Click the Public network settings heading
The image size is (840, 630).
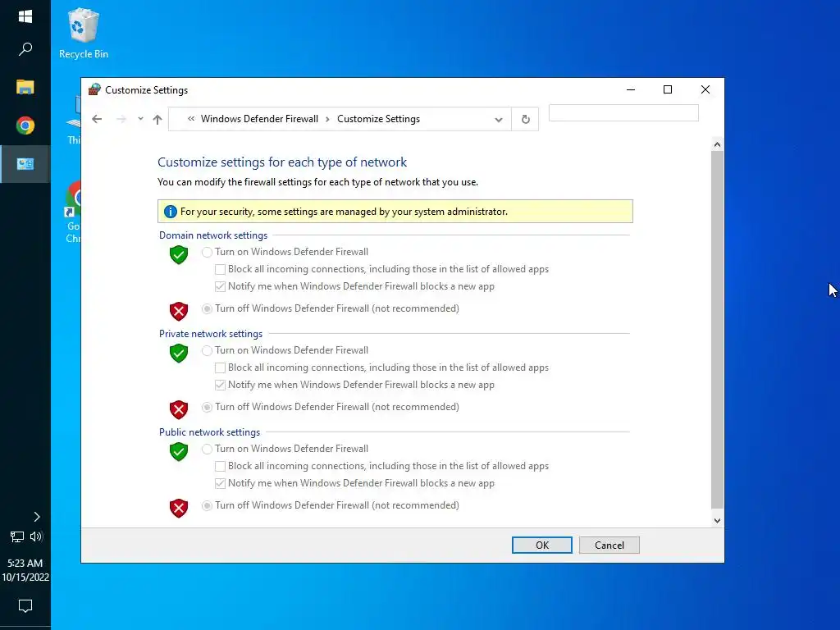[x=209, y=432]
